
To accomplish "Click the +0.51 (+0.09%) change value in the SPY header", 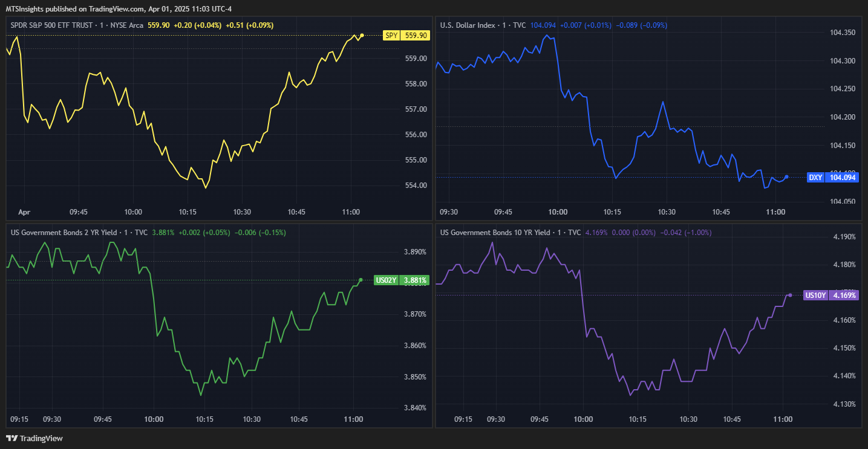I will pyautogui.click(x=249, y=25).
